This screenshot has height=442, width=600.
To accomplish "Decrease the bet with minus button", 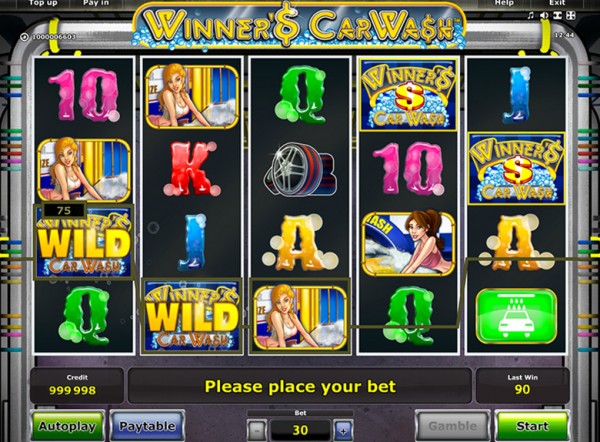I will [x=257, y=431].
